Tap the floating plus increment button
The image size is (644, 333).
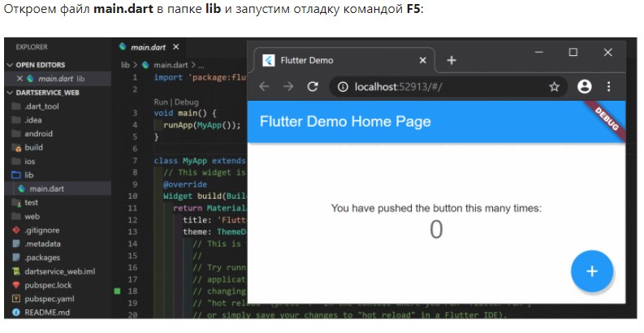(x=592, y=271)
